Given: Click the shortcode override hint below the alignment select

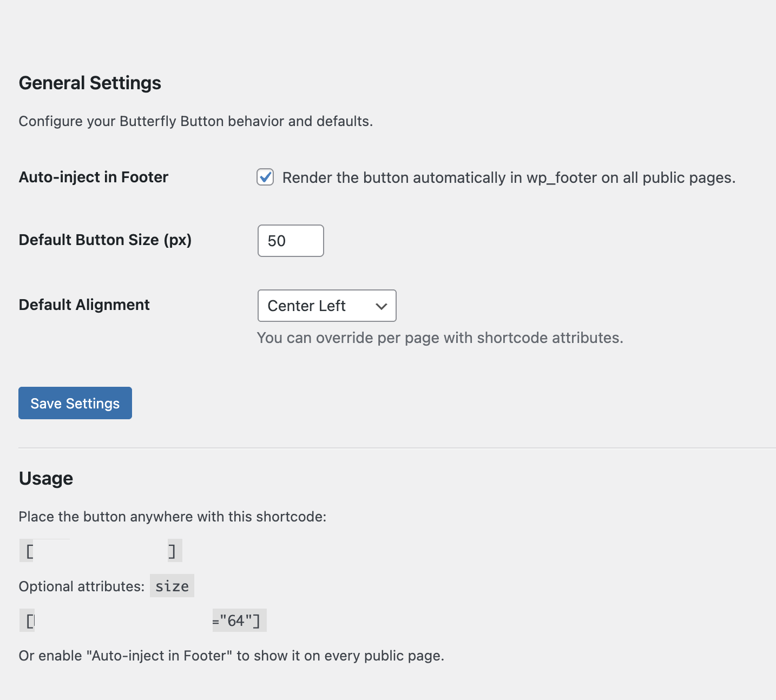Looking at the screenshot, I should [x=440, y=338].
